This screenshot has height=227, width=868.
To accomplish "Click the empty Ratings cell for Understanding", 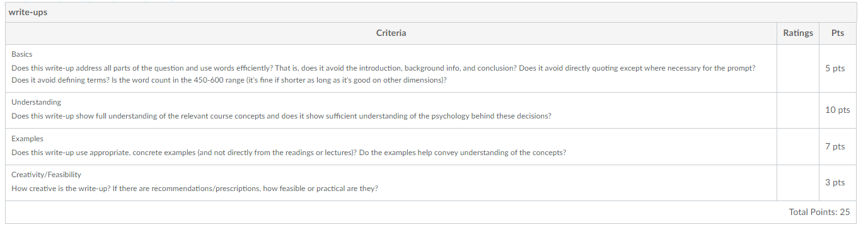I will (798, 110).
